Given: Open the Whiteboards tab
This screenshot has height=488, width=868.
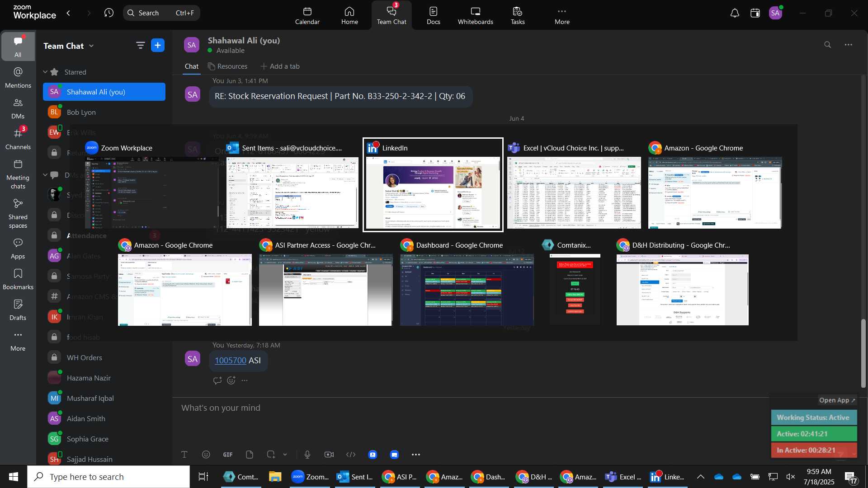Looking at the screenshot, I should click(x=476, y=15).
